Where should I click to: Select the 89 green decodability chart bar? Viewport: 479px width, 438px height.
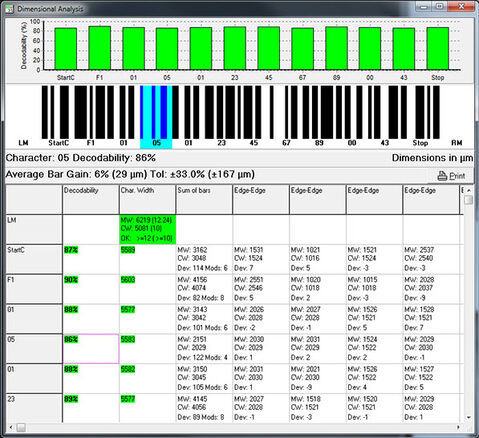(336, 48)
